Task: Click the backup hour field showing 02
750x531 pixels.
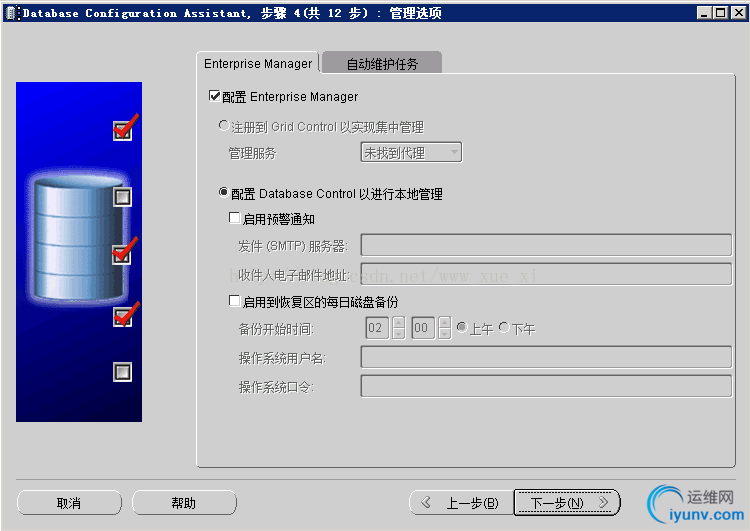Action: click(x=377, y=328)
